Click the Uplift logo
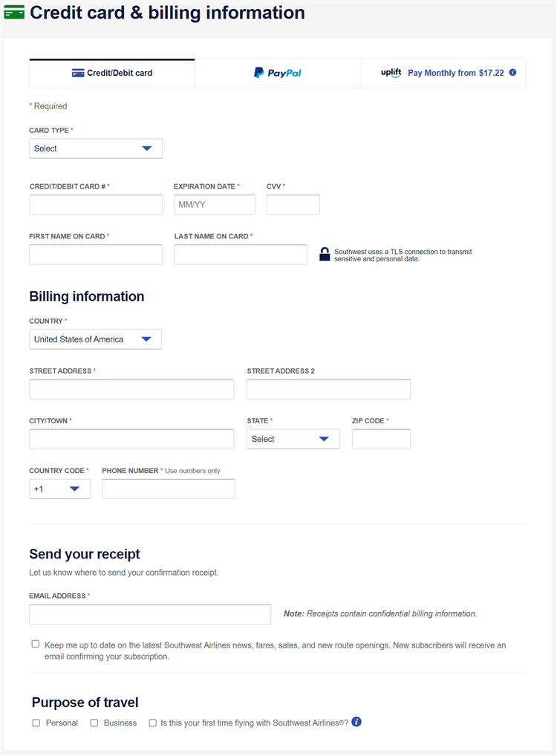 [x=391, y=73]
